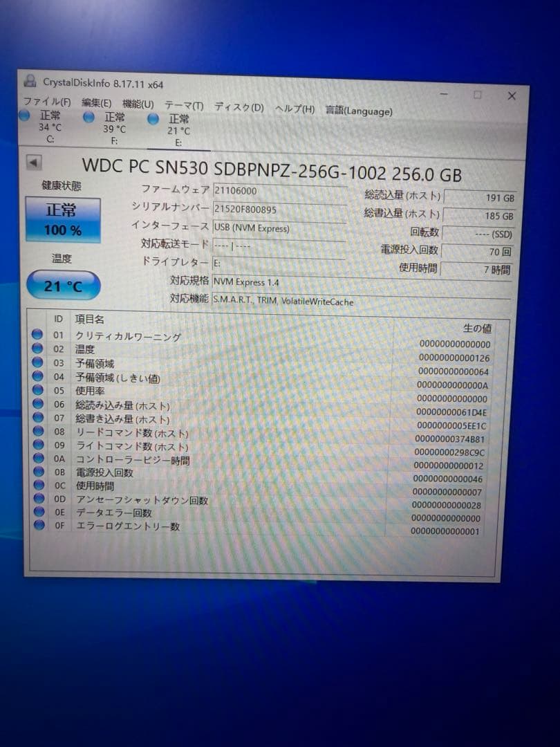Image resolution: width=560 pixels, height=747 pixels.
Task: Click status icon for row 04 予備領域(しきい値)
Action: (x=37, y=376)
